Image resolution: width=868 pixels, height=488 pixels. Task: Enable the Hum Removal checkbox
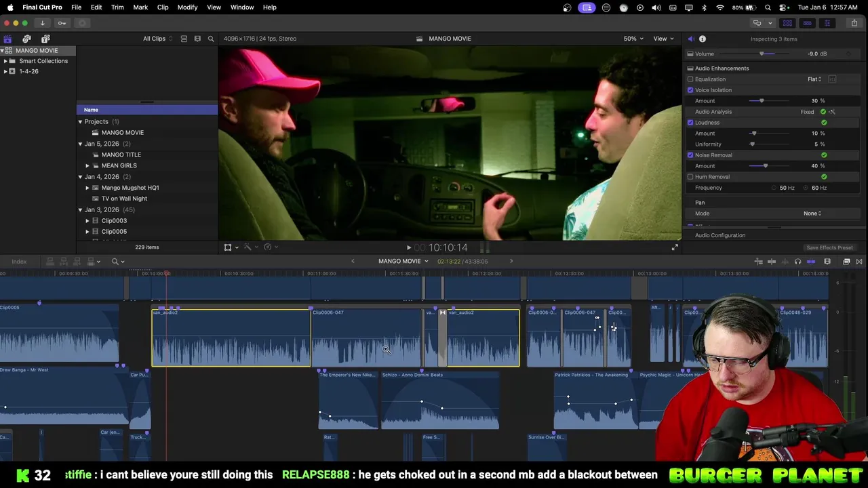690,177
